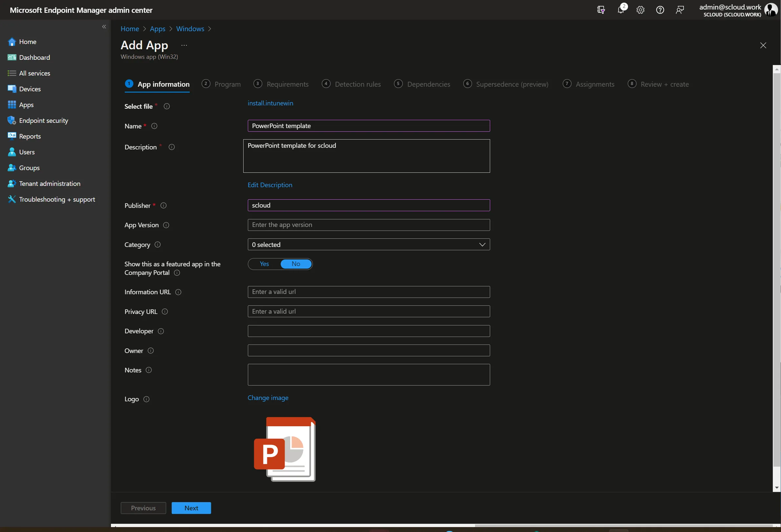
Task: Show info tooltip for Category
Action: coord(158,245)
